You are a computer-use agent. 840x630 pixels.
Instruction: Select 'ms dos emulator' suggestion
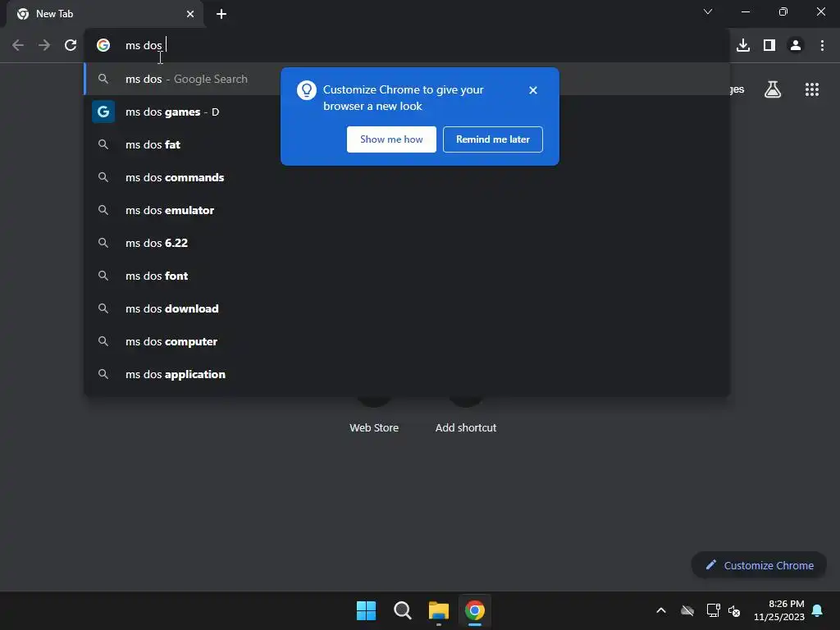407,210
